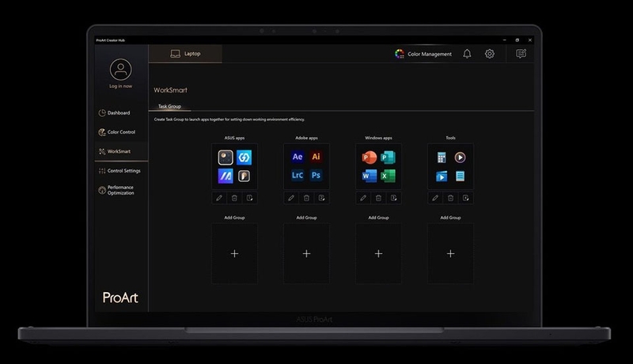Viewport: 633px width, 364px height.
Task: Click the Log in now link
Action: tap(120, 86)
